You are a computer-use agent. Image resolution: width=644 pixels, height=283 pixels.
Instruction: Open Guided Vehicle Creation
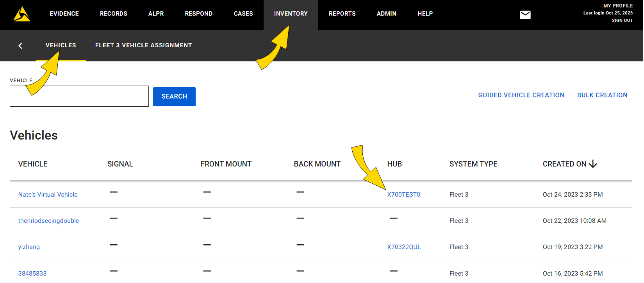click(521, 95)
